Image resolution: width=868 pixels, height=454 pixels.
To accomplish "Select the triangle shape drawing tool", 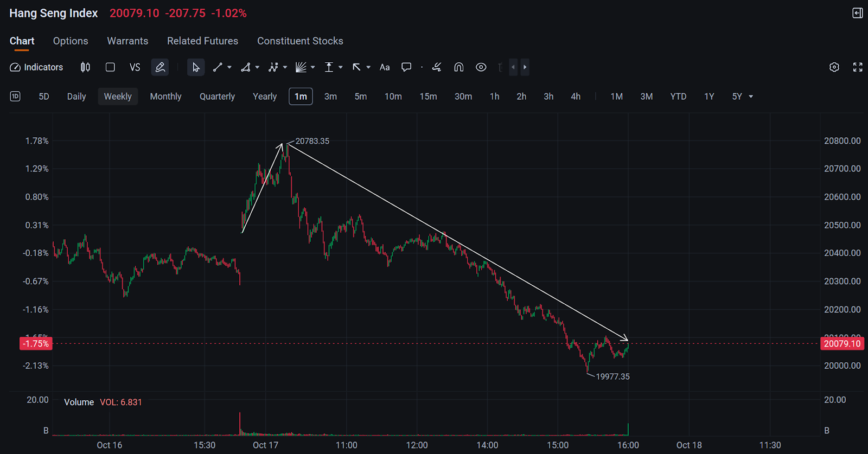I will tap(246, 67).
